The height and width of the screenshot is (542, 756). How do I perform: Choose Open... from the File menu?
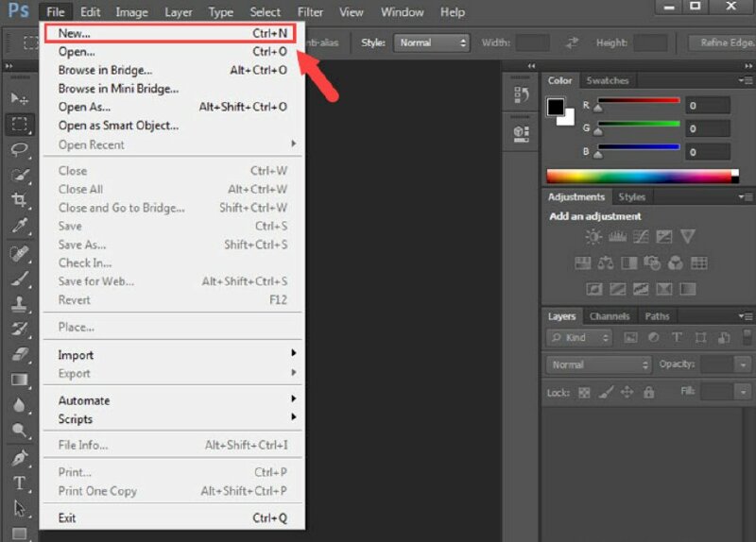coord(173,52)
